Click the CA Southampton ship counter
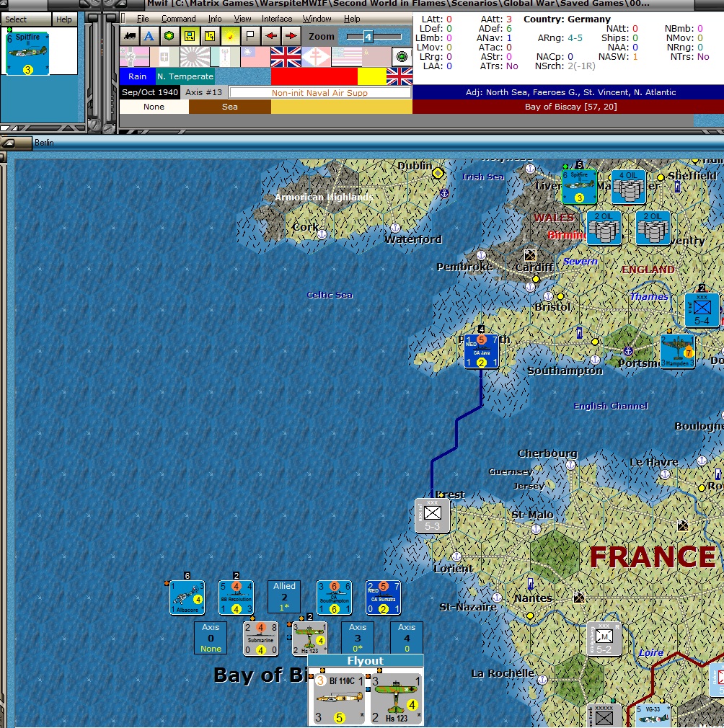 [x=335, y=598]
